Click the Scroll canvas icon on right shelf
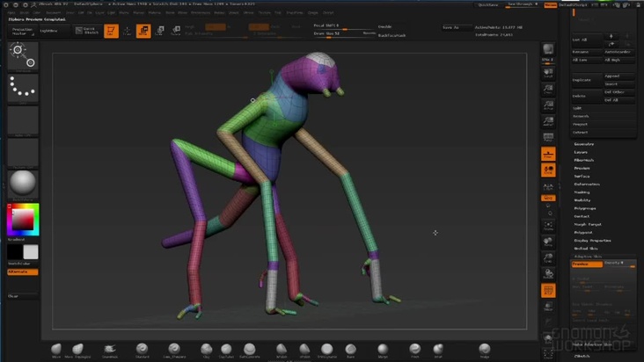Screen dimensions: 644x362 548,74
